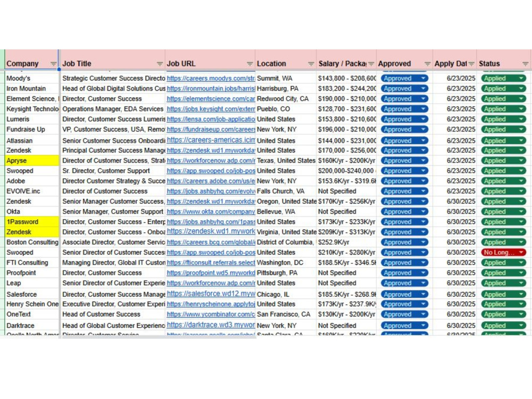
Task: Select job title 'Head of Customer Success'
Action: pyautogui.click(x=113, y=314)
